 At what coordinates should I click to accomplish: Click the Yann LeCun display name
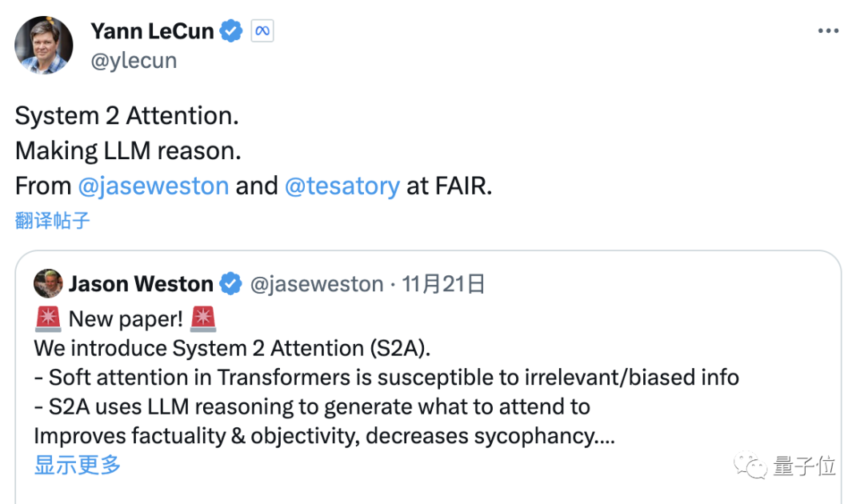tap(152, 31)
